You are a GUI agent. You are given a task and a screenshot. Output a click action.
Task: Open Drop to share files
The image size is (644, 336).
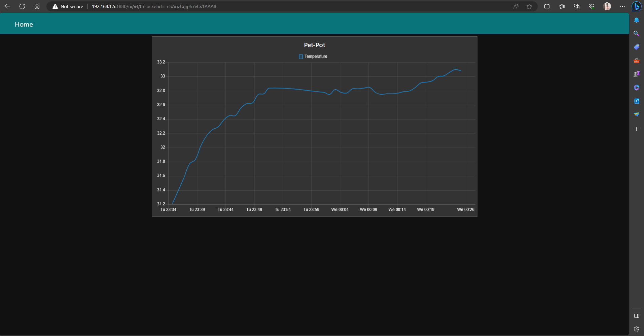[637, 114]
